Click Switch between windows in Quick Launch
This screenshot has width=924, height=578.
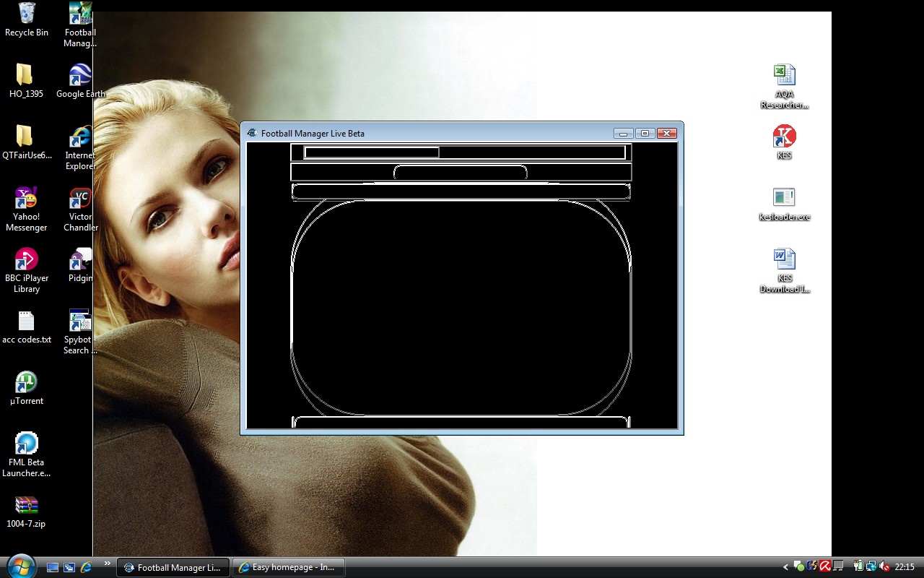pos(69,567)
